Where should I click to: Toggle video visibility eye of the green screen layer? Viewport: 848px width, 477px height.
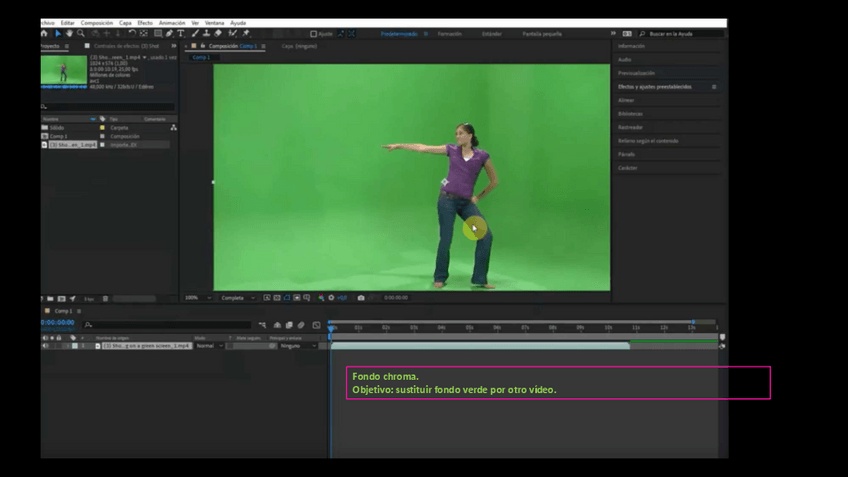[x=45, y=346]
